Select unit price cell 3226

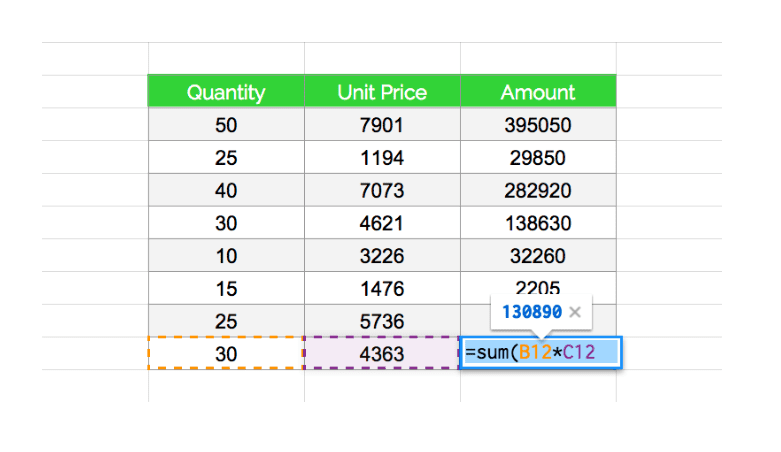pyautogui.click(x=382, y=256)
